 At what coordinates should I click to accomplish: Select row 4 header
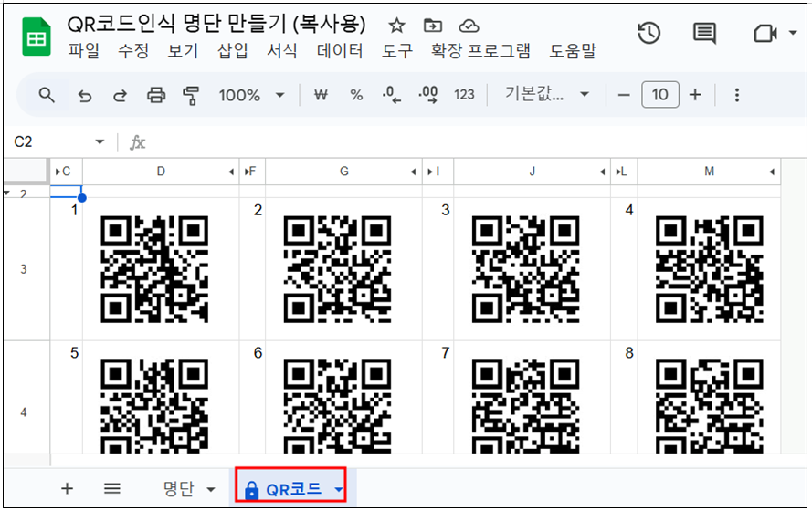pos(24,412)
